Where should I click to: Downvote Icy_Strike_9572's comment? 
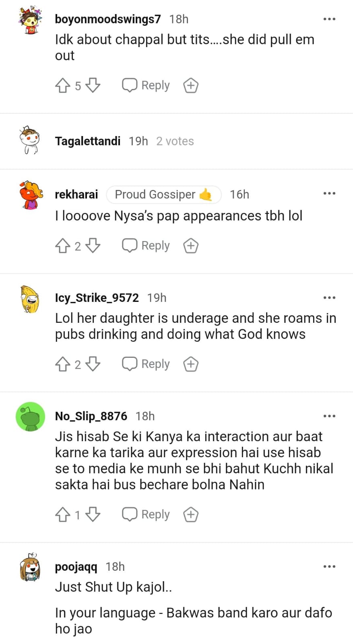pyautogui.click(x=93, y=364)
